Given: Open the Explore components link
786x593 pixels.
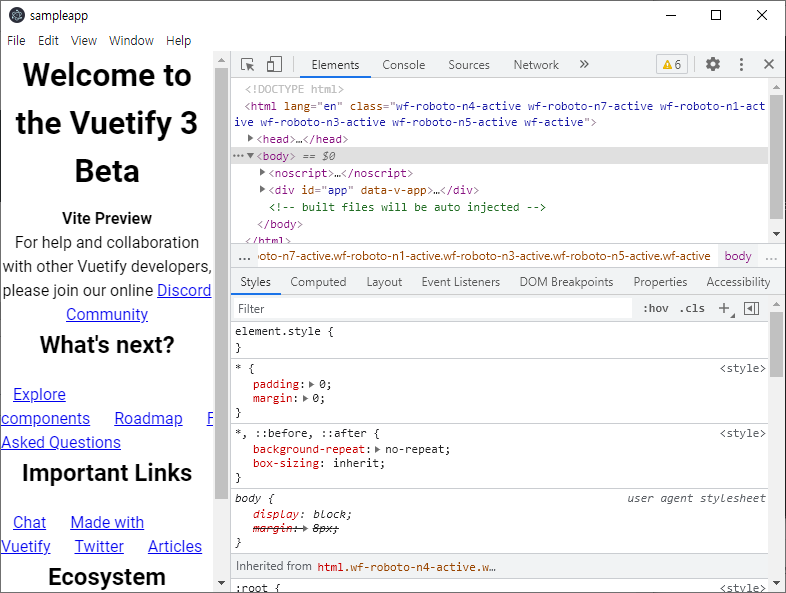Looking at the screenshot, I should click(x=39, y=394).
